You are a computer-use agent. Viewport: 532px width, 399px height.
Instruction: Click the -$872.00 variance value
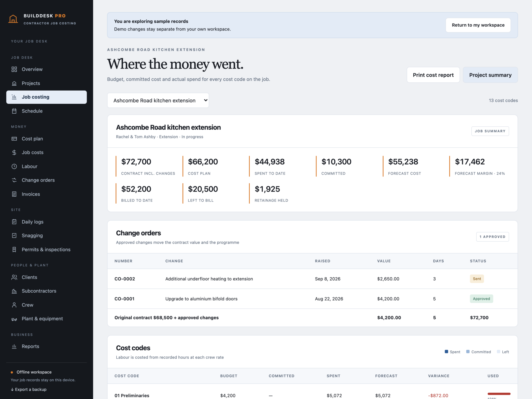click(438, 395)
